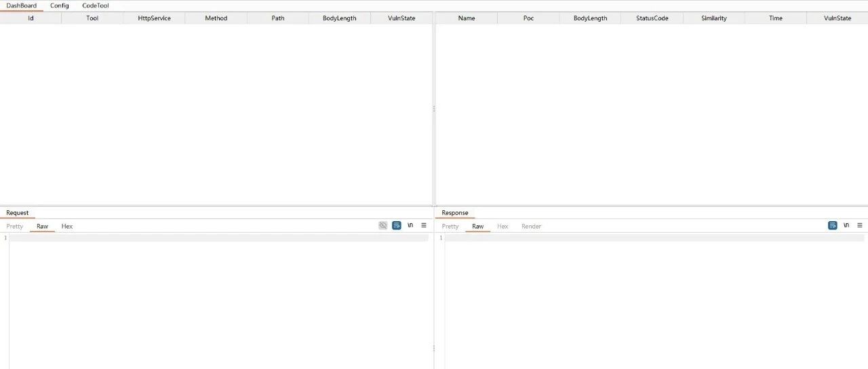
Task: Click the Poc column header
Action: coord(529,18)
